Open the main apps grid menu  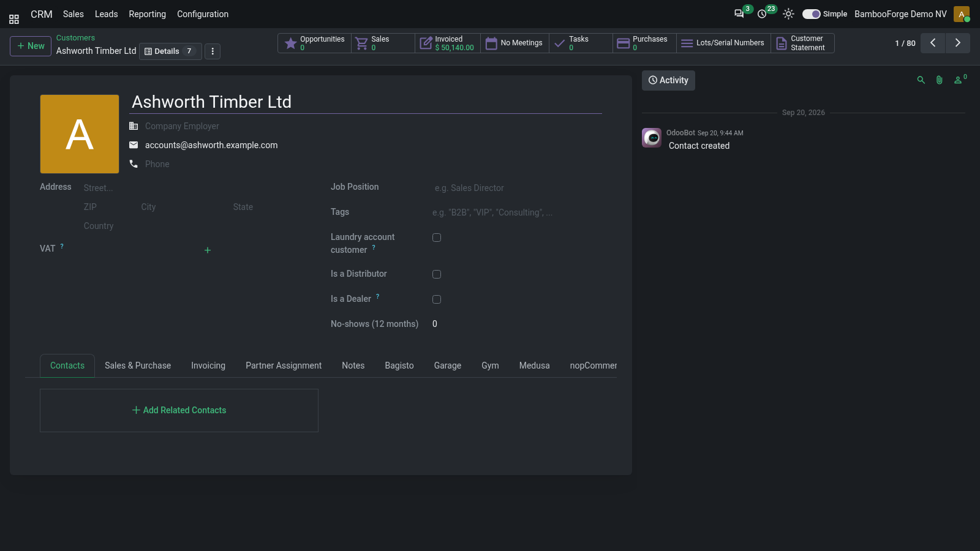[14, 19]
